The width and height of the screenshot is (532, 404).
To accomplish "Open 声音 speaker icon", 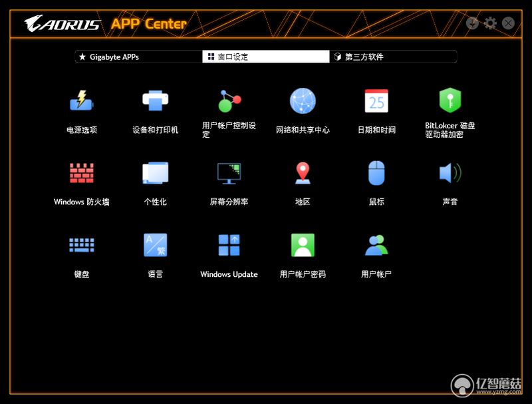I will pyautogui.click(x=450, y=173).
